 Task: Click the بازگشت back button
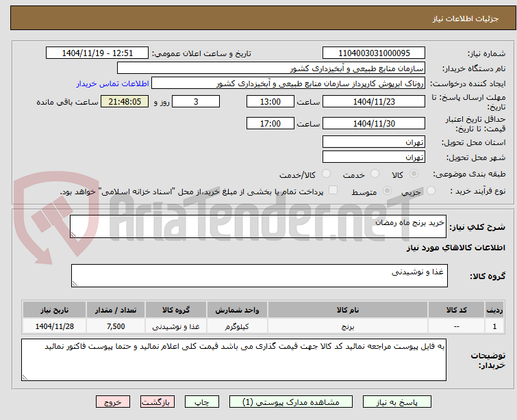pos(157,402)
